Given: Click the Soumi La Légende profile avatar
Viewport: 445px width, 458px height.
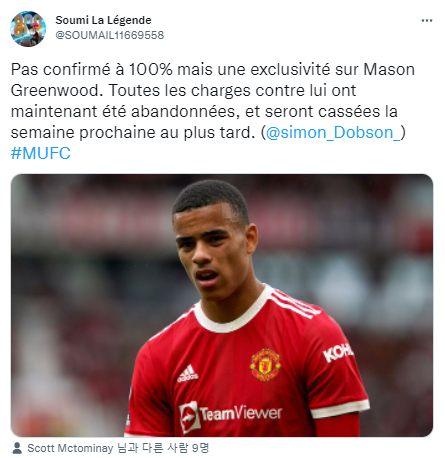Looking at the screenshot, I should pyautogui.click(x=28, y=28).
